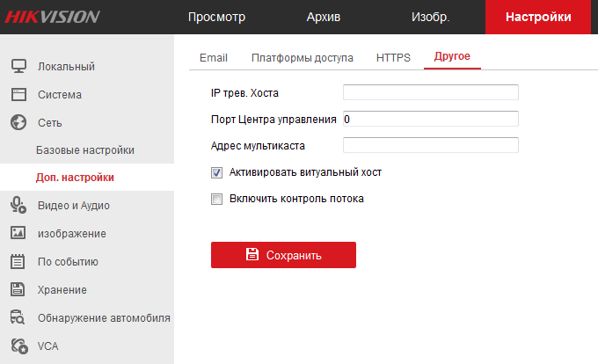The image size is (598, 364).
Task: Click the Хранение floppy disk icon
Action: (18, 289)
